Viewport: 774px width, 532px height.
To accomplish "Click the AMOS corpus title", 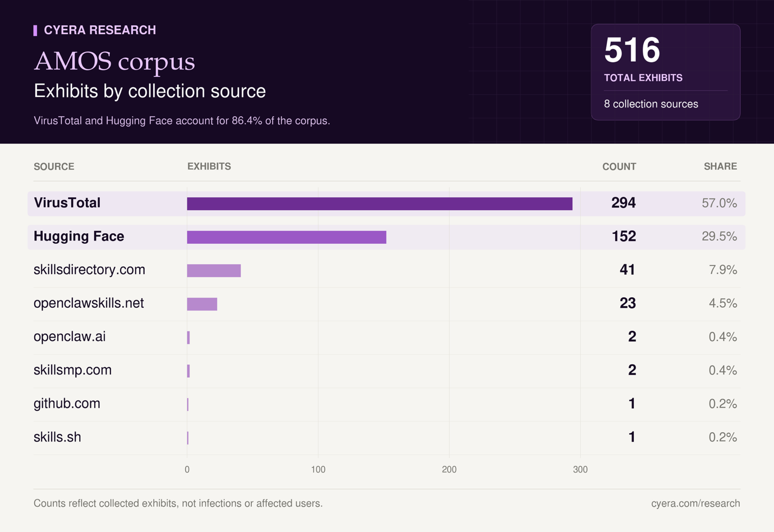I will coord(114,61).
